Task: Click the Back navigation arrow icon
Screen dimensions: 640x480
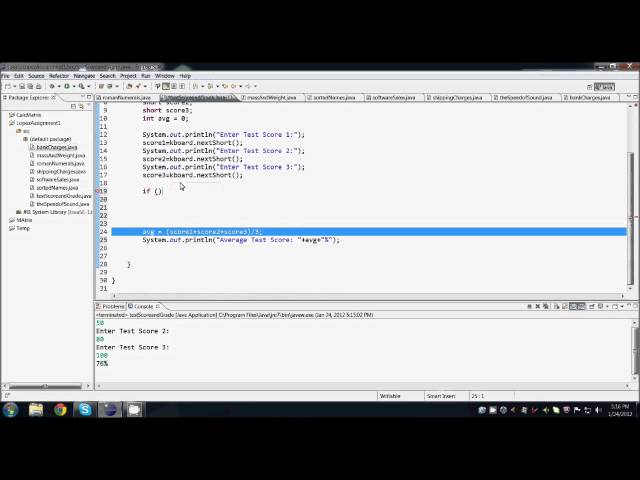Action: (x=233, y=86)
